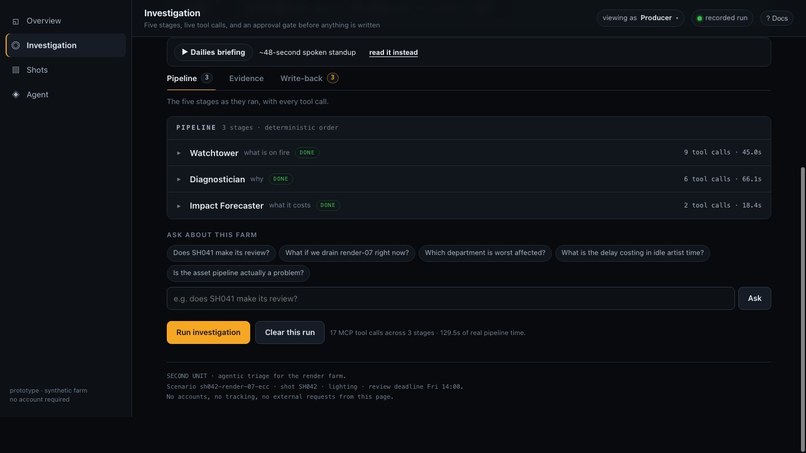Open the Overview sidebar label
Image resolution: width=806 pixels, height=453 pixels.
(44, 21)
